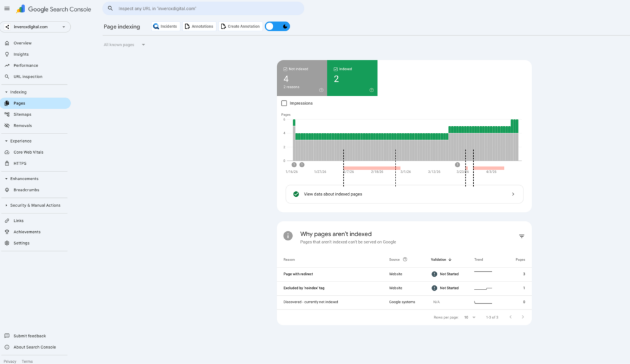The image size is (630, 364).
Task: Click help icon on Not indexed card
Action: click(321, 90)
